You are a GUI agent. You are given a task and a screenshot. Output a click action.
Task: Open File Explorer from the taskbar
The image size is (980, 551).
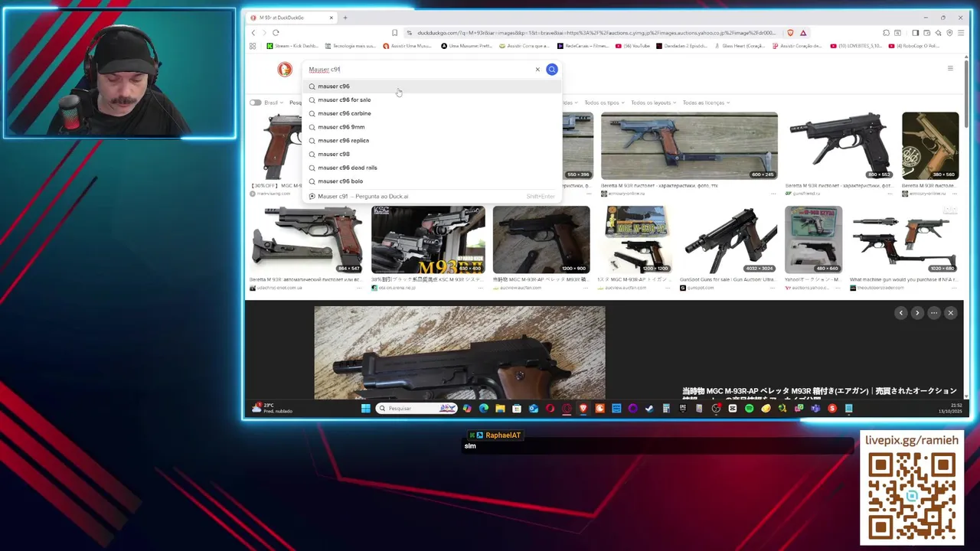coord(500,409)
